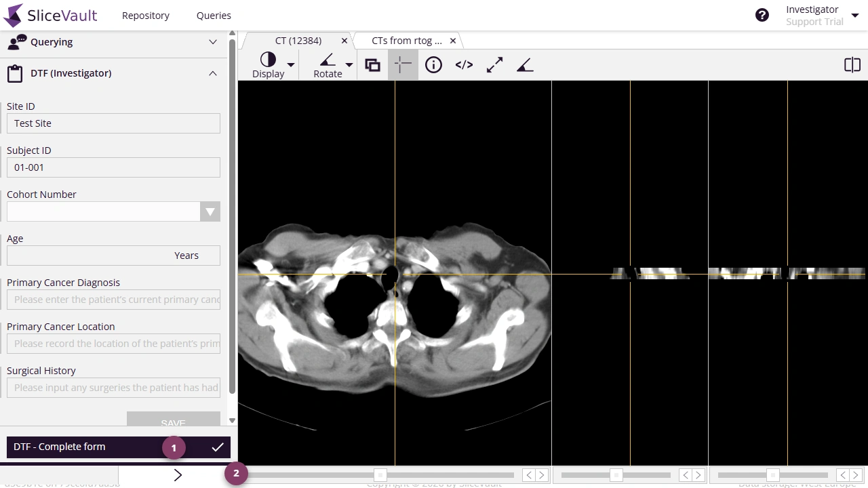Click the overlapping windows icon
The height and width of the screenshot is (488, 868).
click(x=372, y=65)
